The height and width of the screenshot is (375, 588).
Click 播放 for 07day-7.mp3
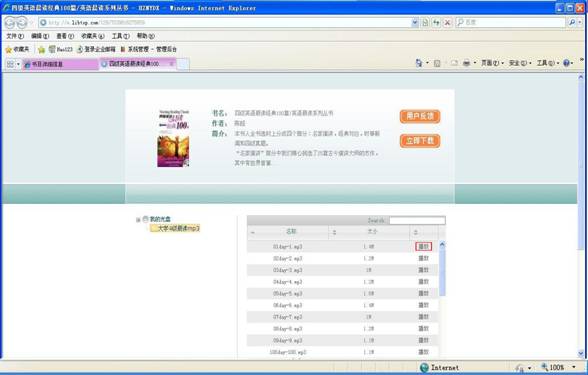pos(423,317)
